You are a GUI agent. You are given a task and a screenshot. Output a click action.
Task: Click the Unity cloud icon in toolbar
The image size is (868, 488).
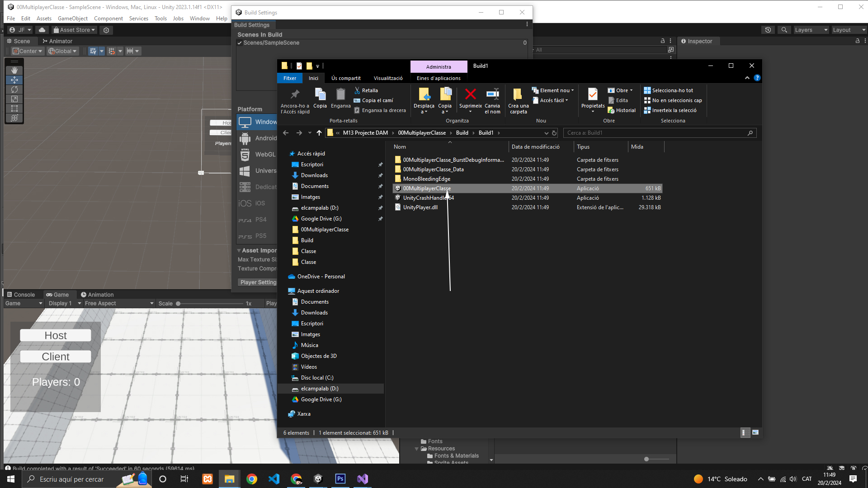[42, 30]
